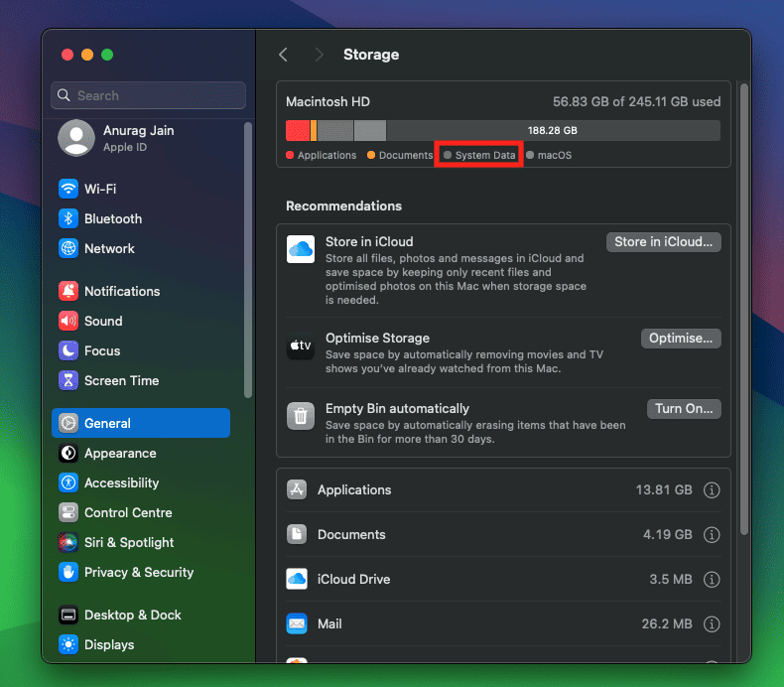Screen dimensions: 784x687
Task: Open the Notifications label in sidebar
Action: [122, 291]
